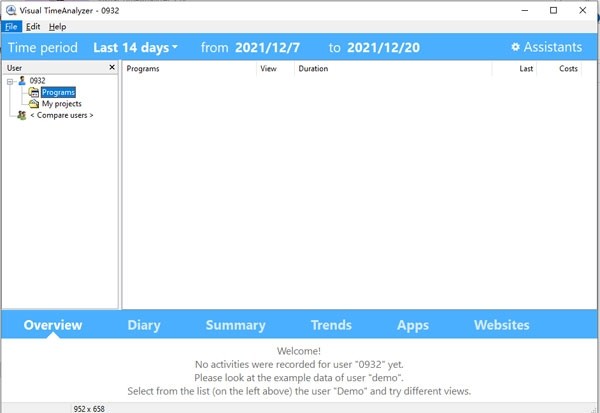Switch to the Apps tab

[x=413, y=325]
